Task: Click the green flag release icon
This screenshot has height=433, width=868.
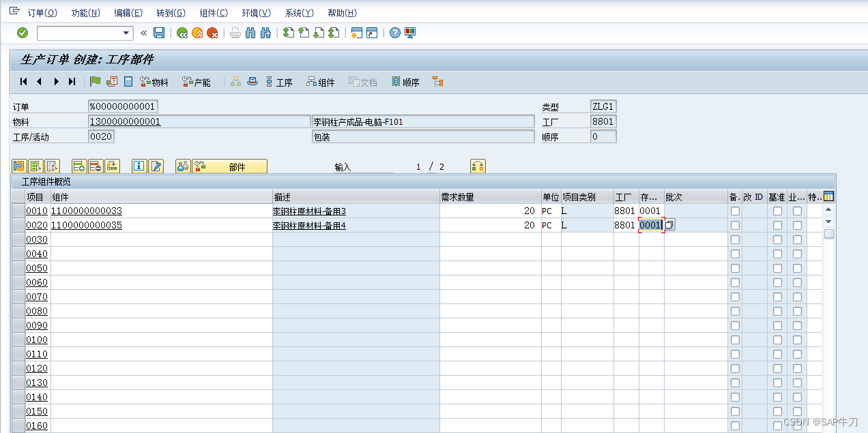Action: [x=96, y=82]
